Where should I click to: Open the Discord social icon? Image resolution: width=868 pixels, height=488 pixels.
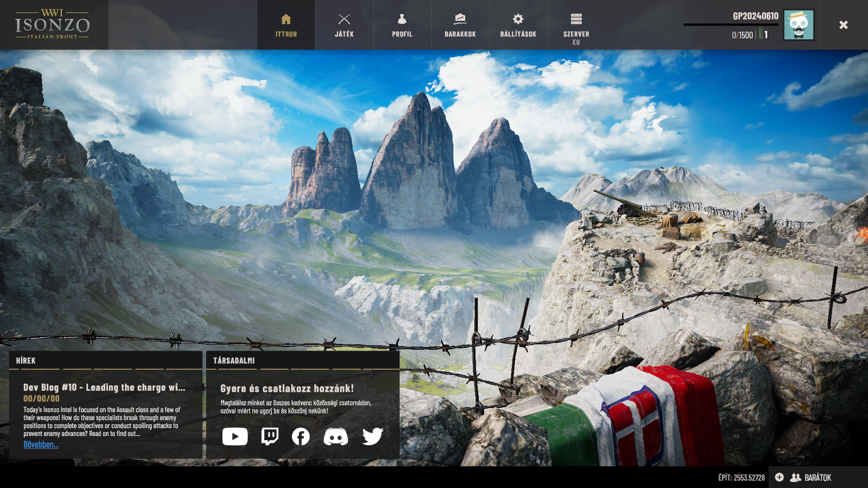(x=335, y=436)
